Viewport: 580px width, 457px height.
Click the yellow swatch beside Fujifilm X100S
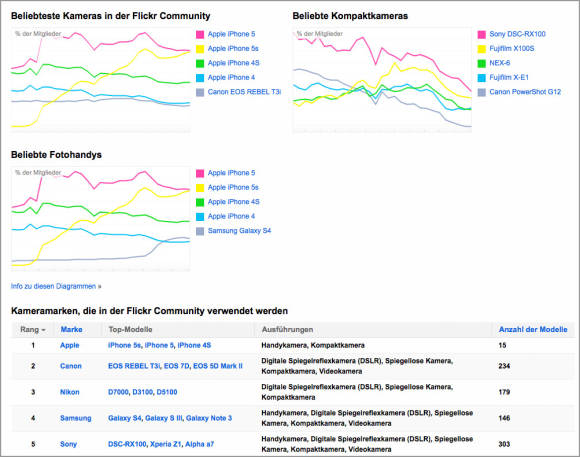482,49
